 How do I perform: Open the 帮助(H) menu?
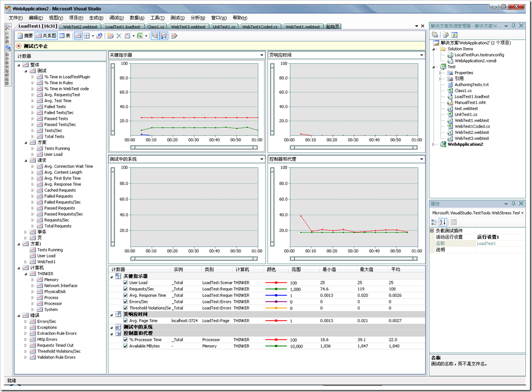pos(240,18)
